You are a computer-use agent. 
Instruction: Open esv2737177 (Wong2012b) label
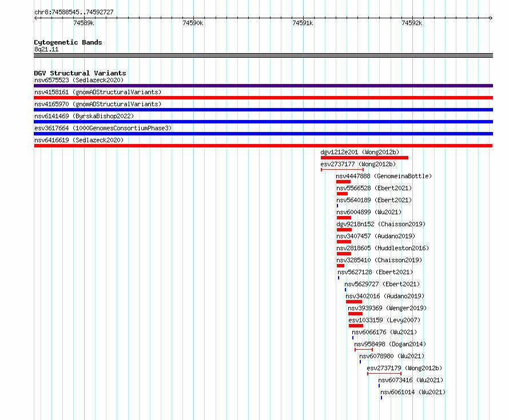coord(358,164)
